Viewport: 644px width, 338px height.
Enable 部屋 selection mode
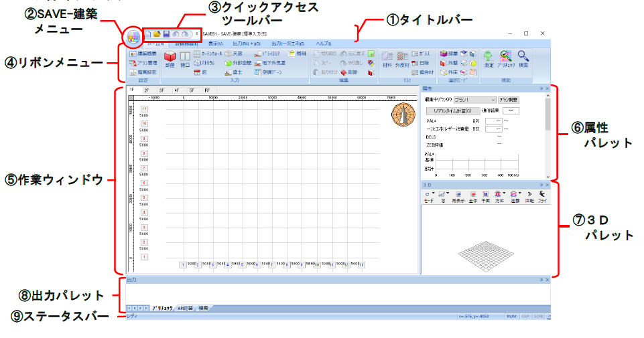pyautogui.click(x=448, y=54)
